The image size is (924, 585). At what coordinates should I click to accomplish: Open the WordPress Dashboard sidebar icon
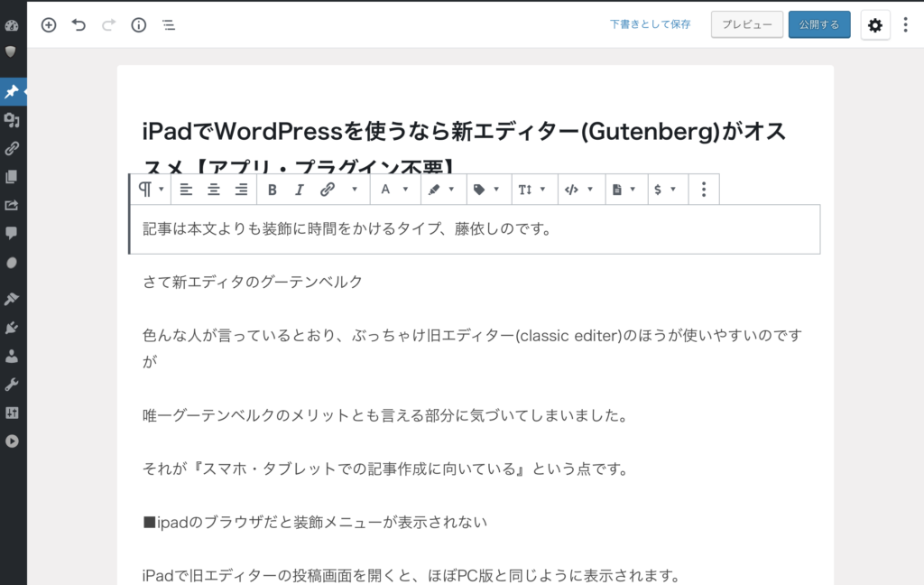coord(12,24)
